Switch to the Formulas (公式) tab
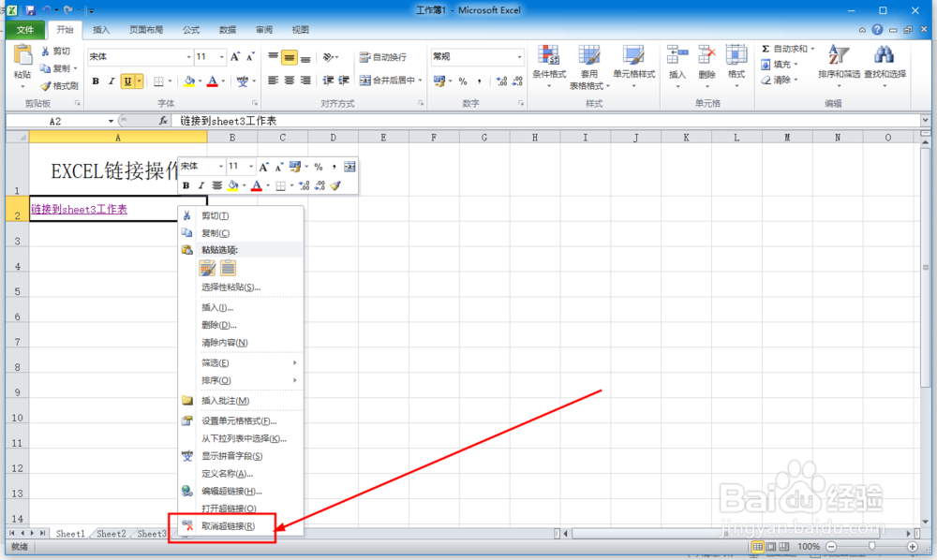The image size is (937, 560). tap(191, 30)
